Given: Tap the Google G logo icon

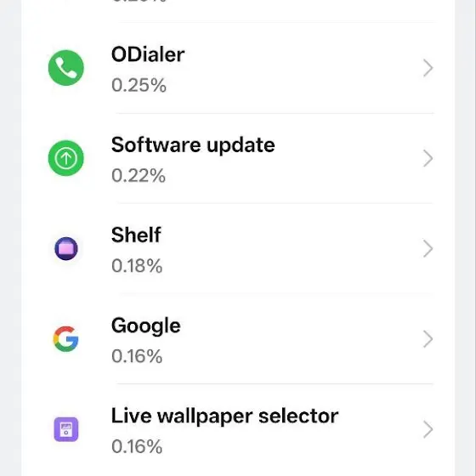Looking at the screenshot, I should click(66, 339).
